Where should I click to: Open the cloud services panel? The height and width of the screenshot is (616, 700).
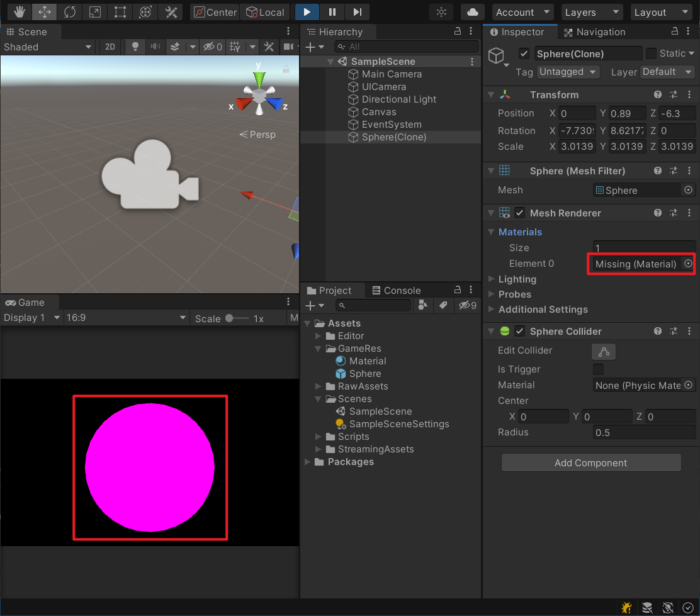[x=472, y=11]
